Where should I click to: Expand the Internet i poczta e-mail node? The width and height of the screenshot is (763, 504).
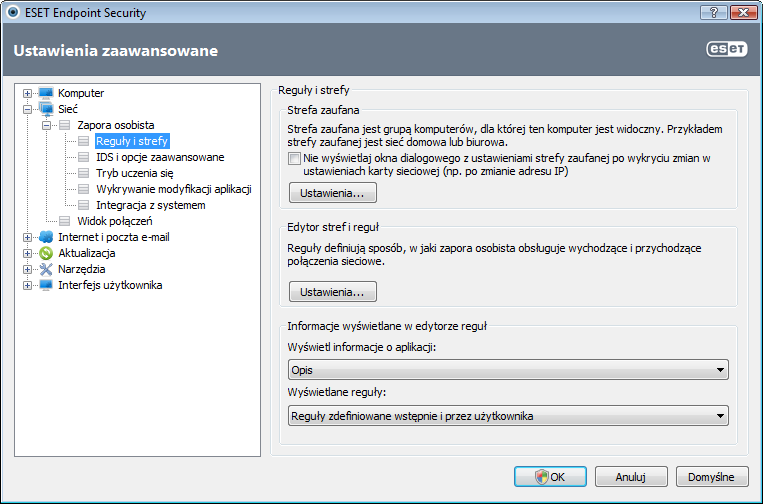[28, 237]
